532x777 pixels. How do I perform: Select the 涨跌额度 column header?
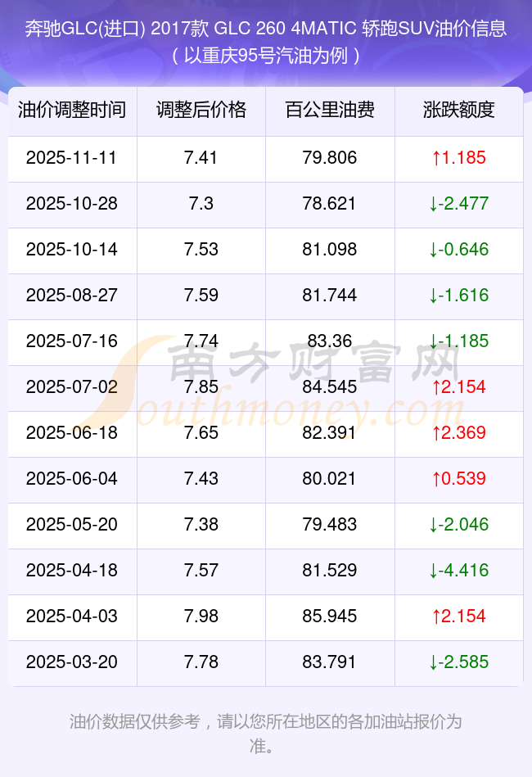point(459,111)
